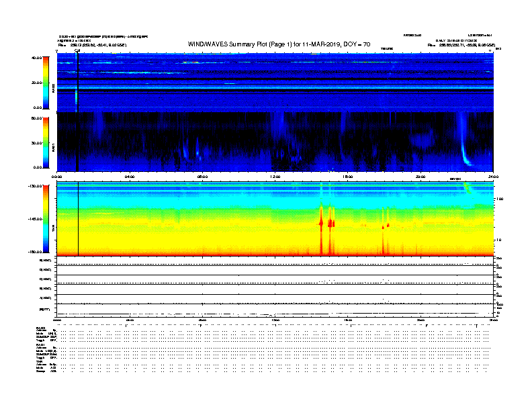Screen dimensions: 532x411
Task: Click the RAD2 color scale bar
Action: click(46, 83)
